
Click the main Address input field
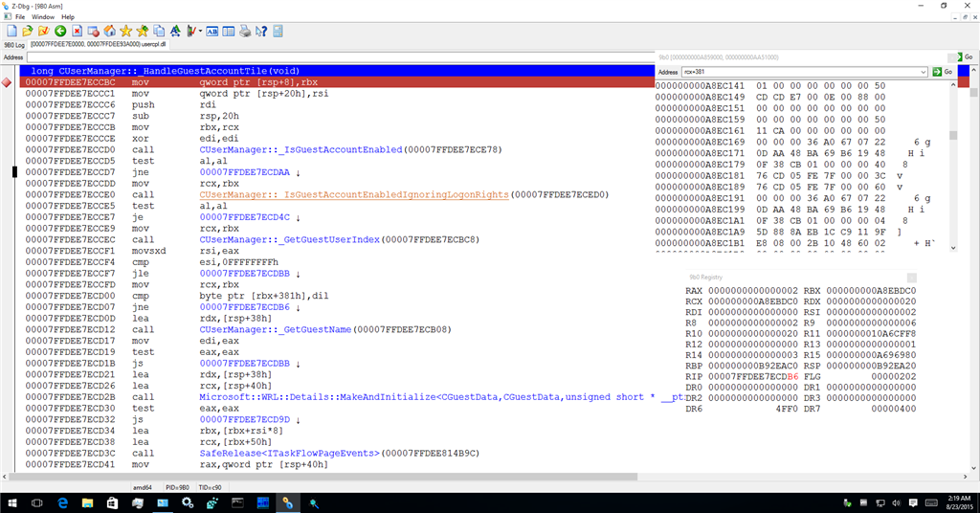pos(341,57)
